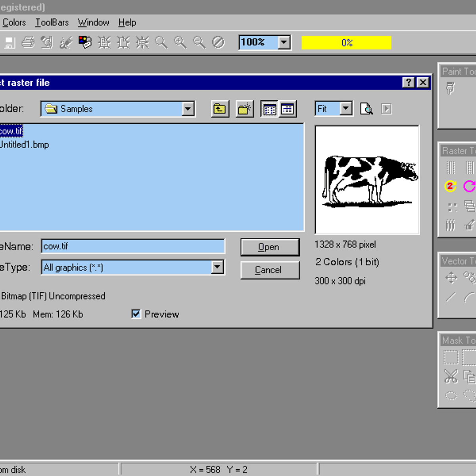Click the preview magnifier page icon
This screenshot has height=476, width=476.
pyautogui.click(x=366, y=109)
